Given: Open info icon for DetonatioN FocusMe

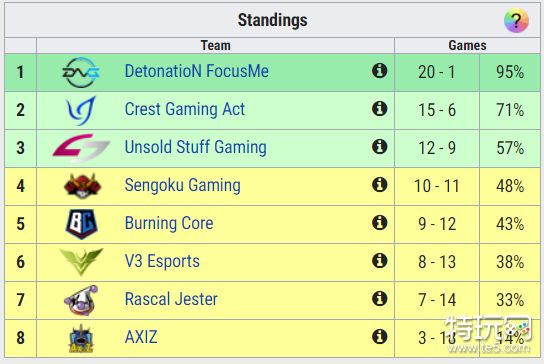Looking at the screenshot, I should coord(380,71).
